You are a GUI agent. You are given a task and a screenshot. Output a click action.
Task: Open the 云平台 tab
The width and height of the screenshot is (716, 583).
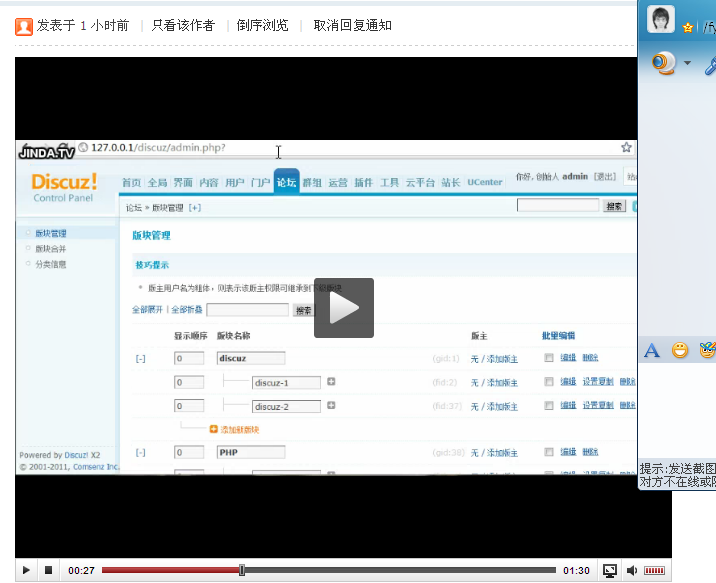[420, 183]
